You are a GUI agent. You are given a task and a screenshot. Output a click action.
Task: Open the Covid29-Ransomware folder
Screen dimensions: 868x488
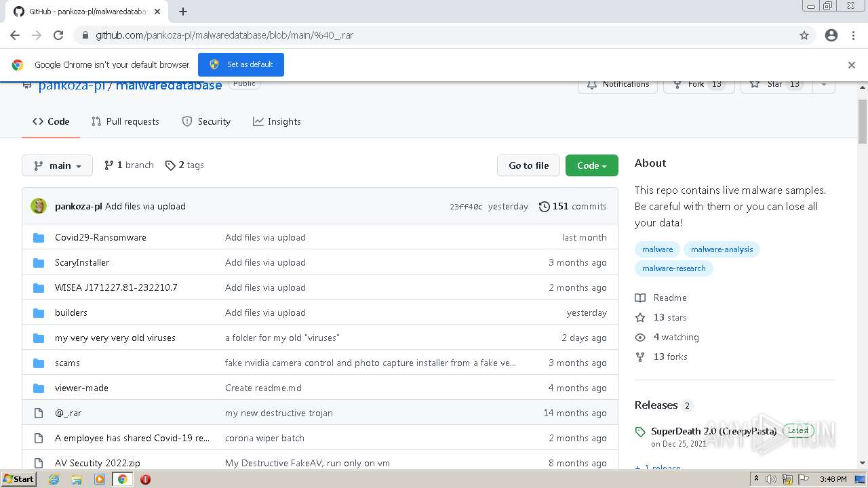pyautogui.click(x=100, y=237)
